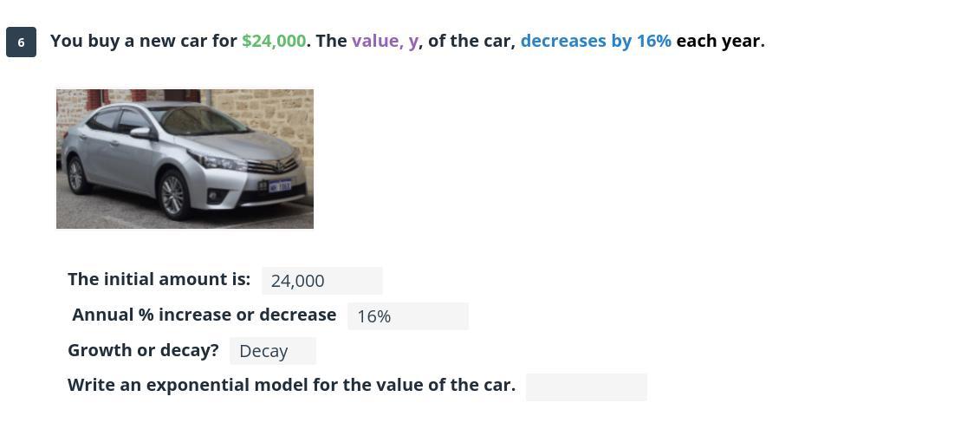Click the car's license plate in photo
Viewport: 980px width, 429px height.
pos(279,185)
